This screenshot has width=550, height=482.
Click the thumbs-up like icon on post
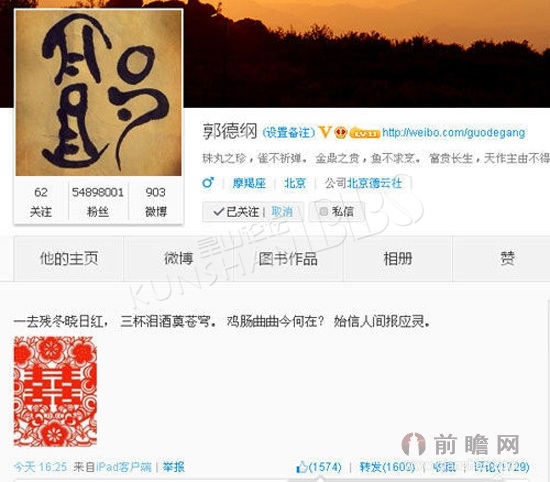pyautogui.click(x=302, y=467)
